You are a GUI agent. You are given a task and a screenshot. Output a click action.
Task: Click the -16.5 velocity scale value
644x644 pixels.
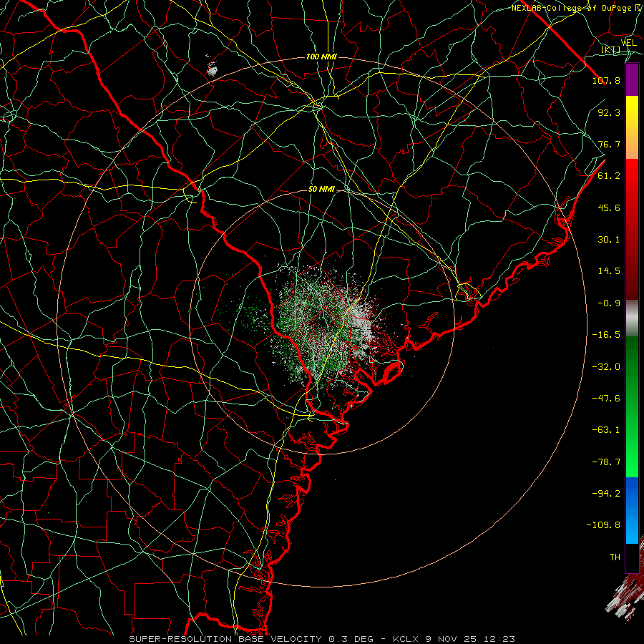pyautogui.click(x=606, y=335)
